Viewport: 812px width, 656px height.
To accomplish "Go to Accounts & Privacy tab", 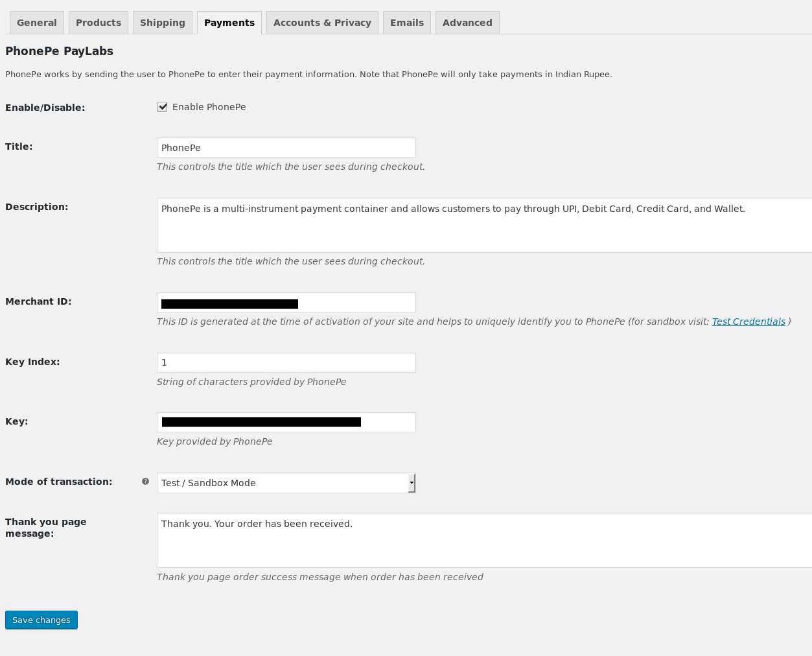I will pyautogui.click(x=322, y=23).
